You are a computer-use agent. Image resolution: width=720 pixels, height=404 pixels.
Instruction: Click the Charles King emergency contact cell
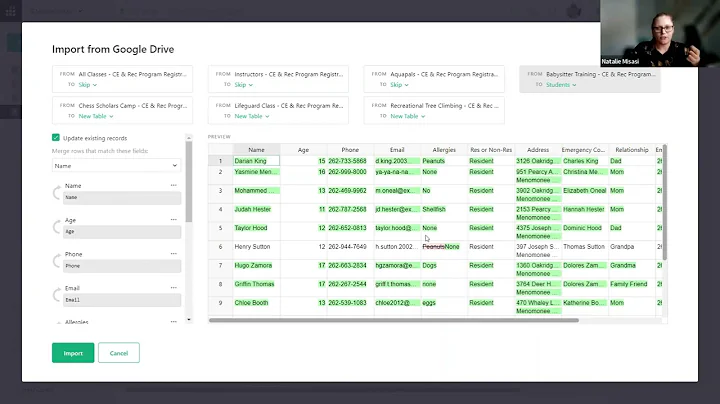(x=585, y=161)
